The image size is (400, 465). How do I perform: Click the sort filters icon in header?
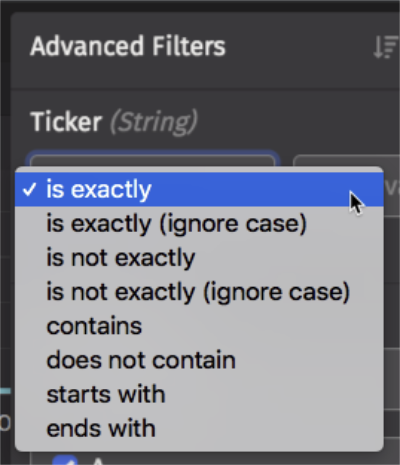pos(386,48)
